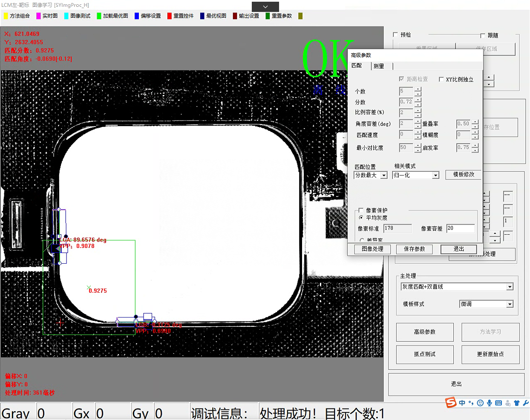
Task: Click the red 重置控件 toolbar icon
Action: (170, 16)
